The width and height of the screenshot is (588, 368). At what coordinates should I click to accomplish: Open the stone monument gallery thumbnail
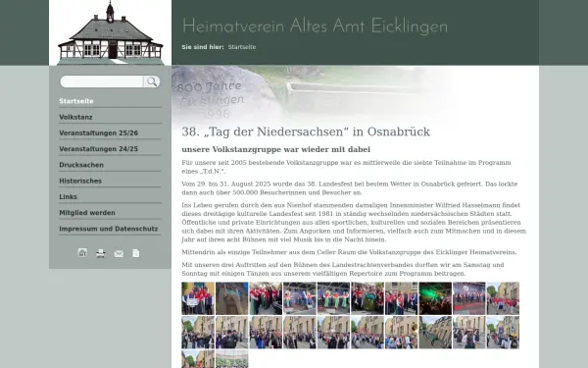pos(231,298)
